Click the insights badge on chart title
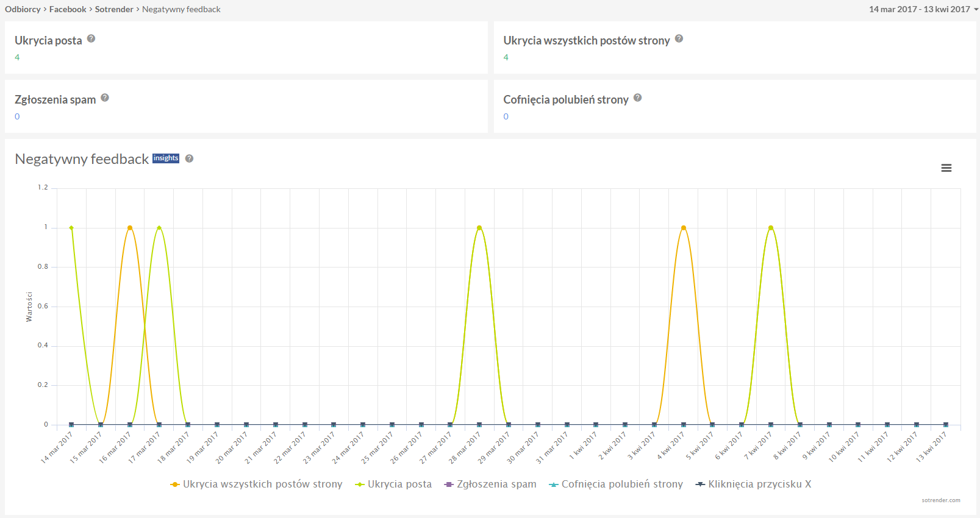980x518 pixels. tap(166, 158)
